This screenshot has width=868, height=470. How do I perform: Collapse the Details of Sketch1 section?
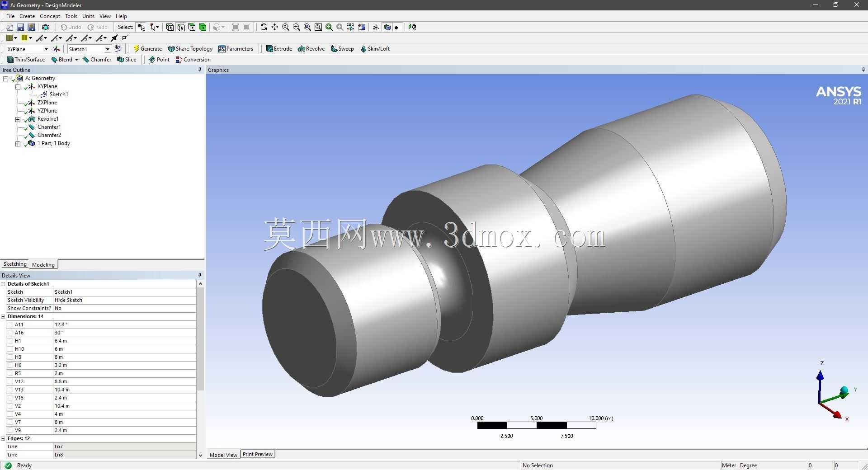(x=3, y=284)
